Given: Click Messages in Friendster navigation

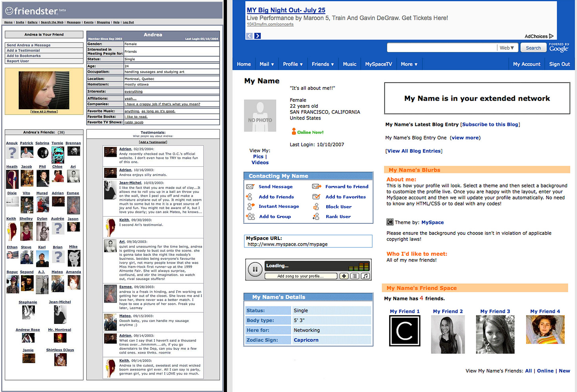Looking at the screenshot, I should click(x=73, y=22).
